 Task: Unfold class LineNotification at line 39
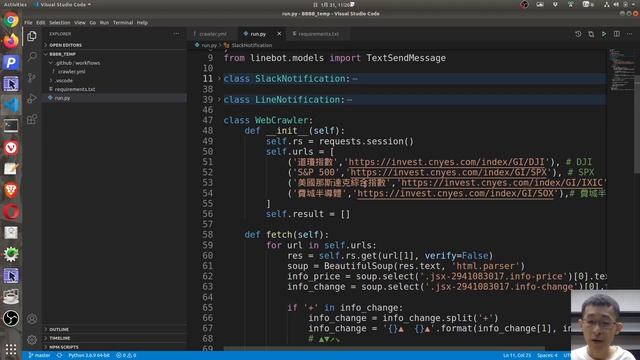(x=219, y=99)
